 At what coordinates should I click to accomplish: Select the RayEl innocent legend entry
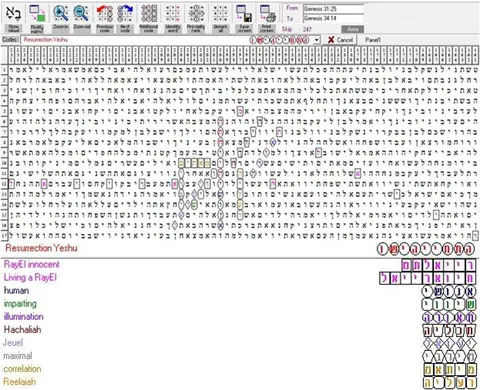(x=31, y=265)
